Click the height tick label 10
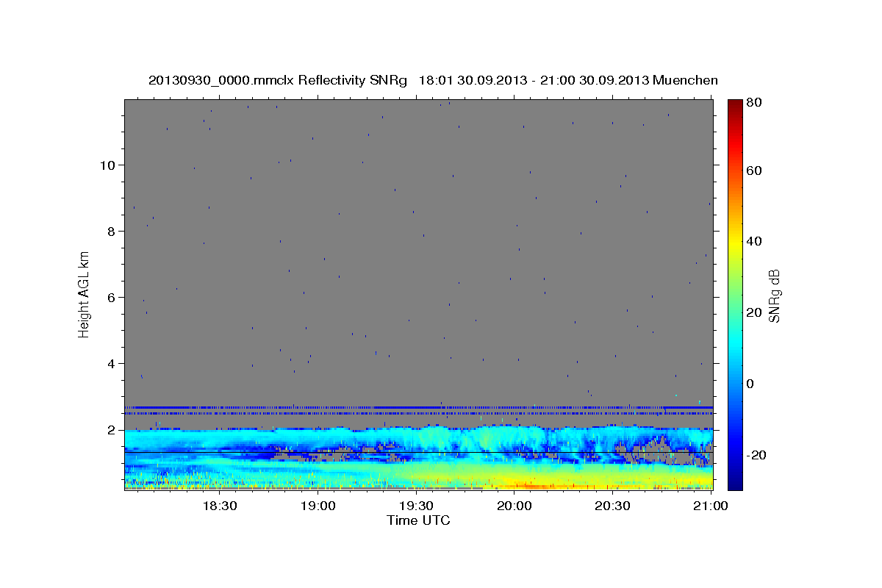The width and height of the screenshot is (882, 588). coord(107,165)
